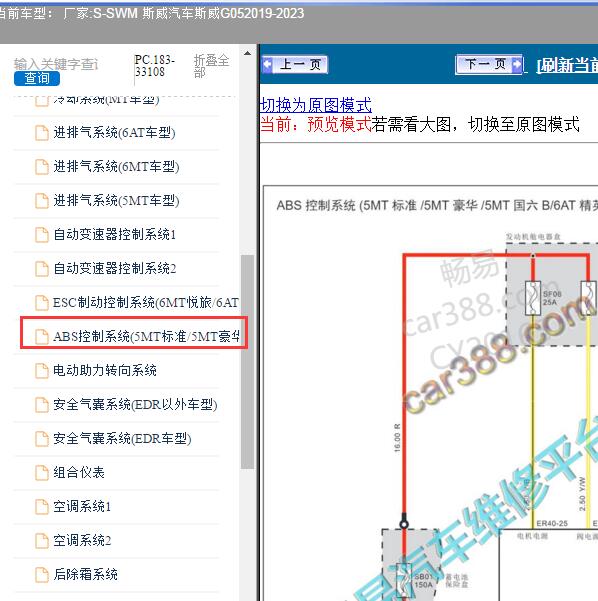Click the PC.183-33108 text label
This screenshot has height=601, width=598.
point(155,66)
